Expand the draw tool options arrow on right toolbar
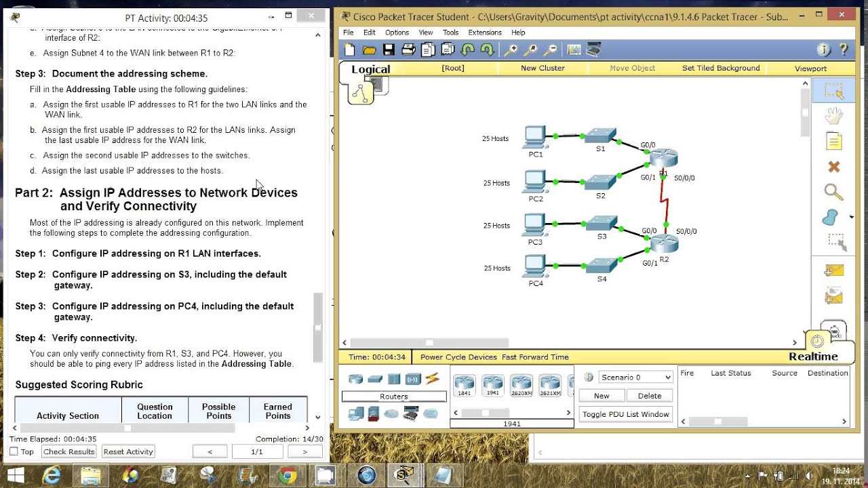 coord(851,218)
